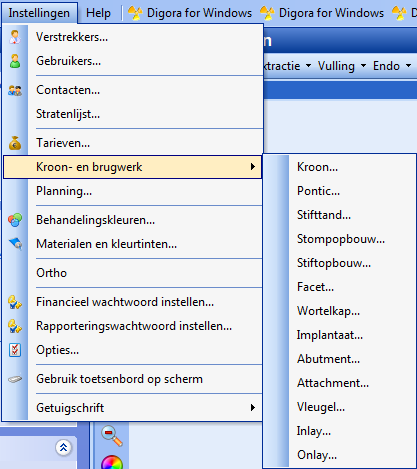
Task: Open the Help menu
Action: pos(98,13)
